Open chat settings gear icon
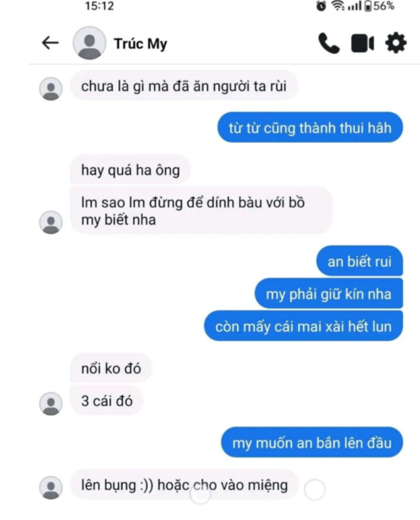This screenshot has width=420, height=520. [x=396, y=43]
